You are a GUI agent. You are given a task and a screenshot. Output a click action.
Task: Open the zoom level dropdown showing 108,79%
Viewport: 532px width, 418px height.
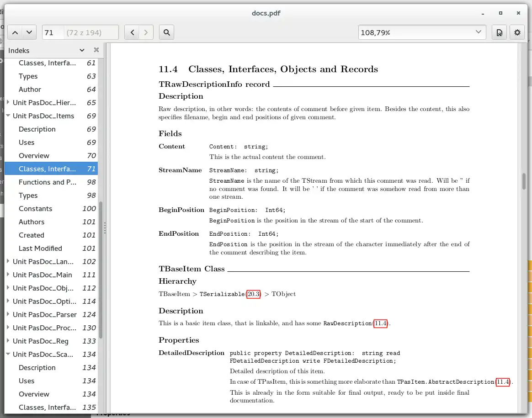tap(422, 32)
